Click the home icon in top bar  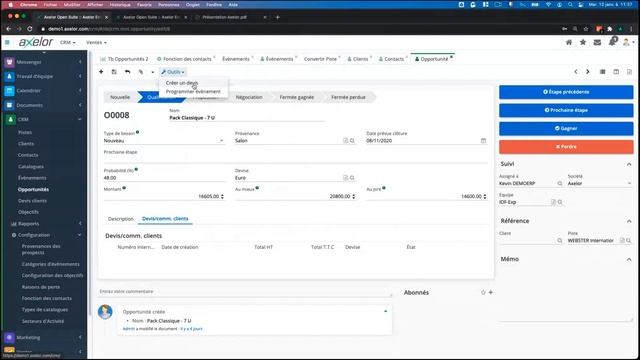[569, 42]
